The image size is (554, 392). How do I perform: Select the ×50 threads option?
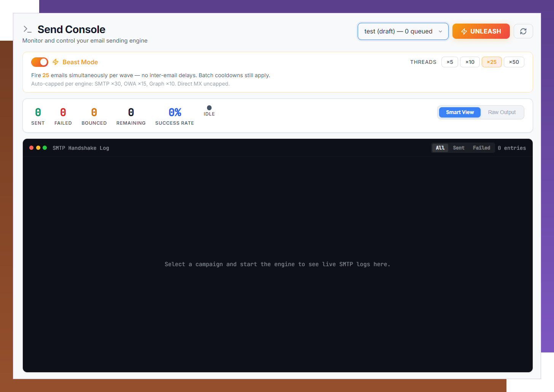tap(514, 62)
